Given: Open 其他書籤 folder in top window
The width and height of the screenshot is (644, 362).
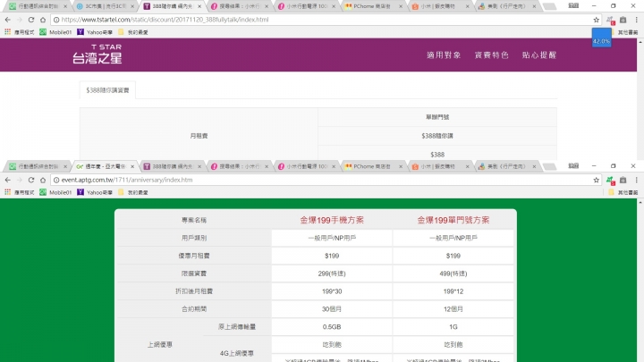Looking at the screenshot, I should pos(624,32).
